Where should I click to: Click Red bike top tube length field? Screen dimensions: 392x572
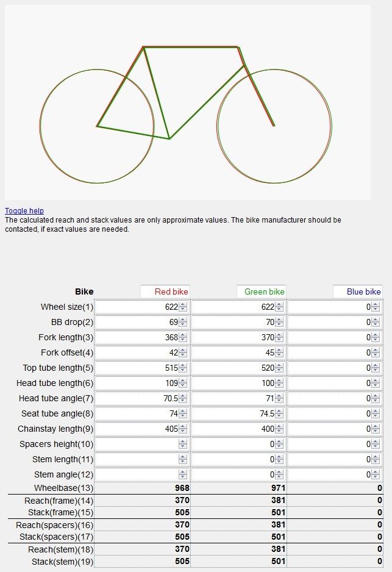[137, 368]
